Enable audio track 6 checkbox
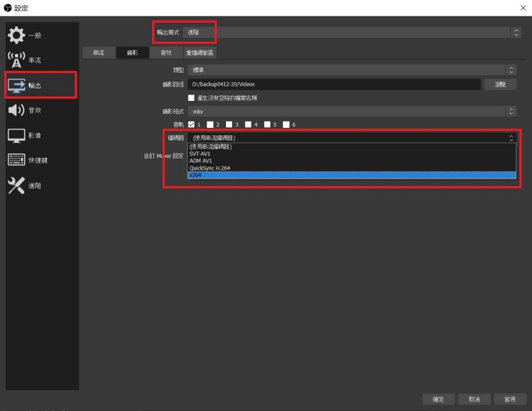Screen dimensions: 532x411 (x=287, y=124)
